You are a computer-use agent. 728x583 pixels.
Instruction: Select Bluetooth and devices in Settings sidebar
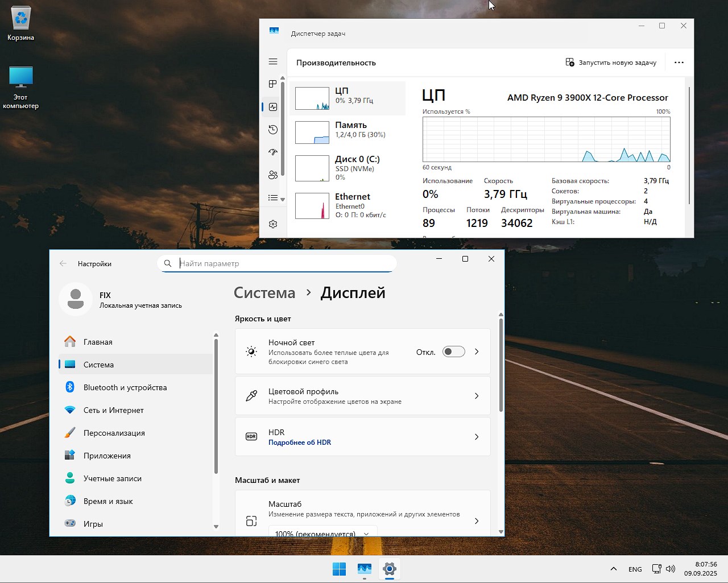125,387
